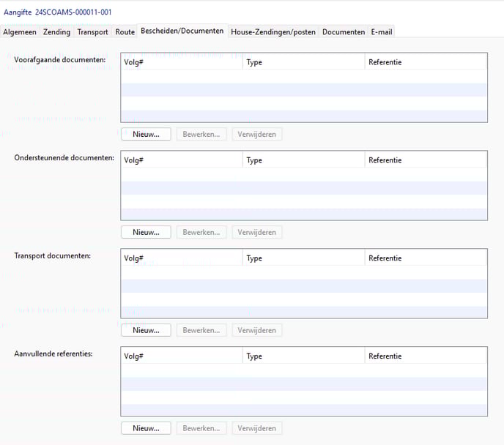Click Bewerken under Ondersteunende documenten

pos(201,232)
